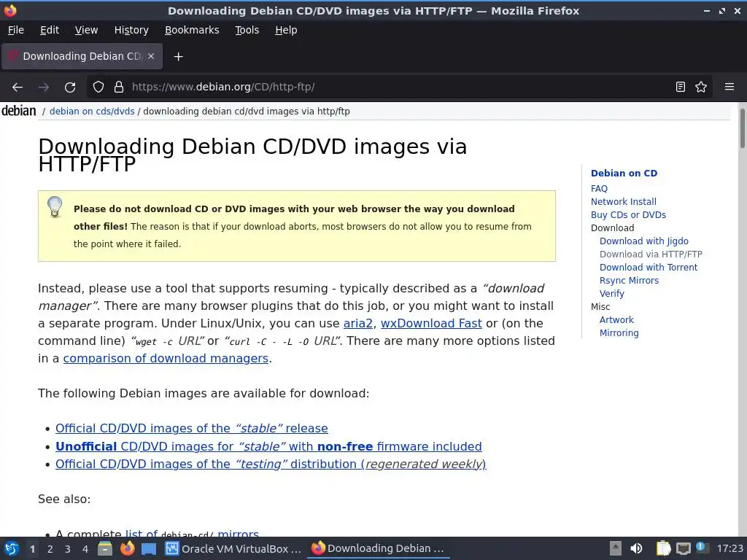This screenshot has width=747, height=560.
Task: Open the Help menu
Action: (286, 30)
